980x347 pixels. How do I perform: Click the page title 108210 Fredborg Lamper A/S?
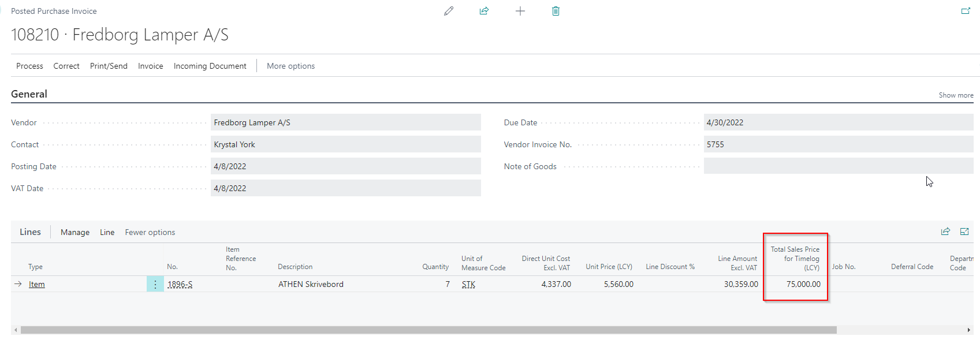[120, 35]
